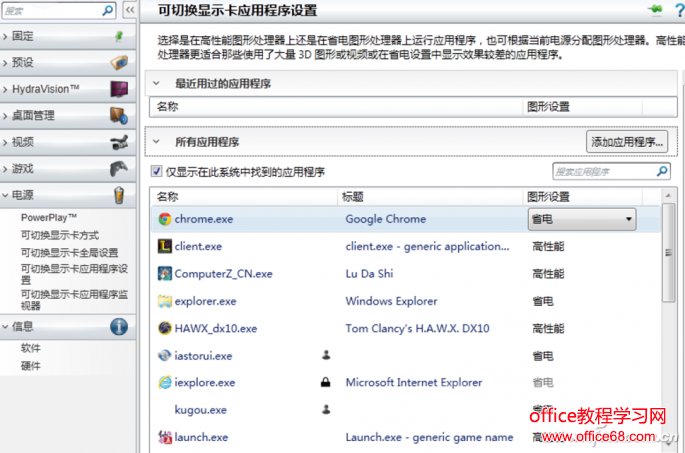Click the magnifier in the application search box
Viewport: 685px width, 453px height.
point(662,171)
